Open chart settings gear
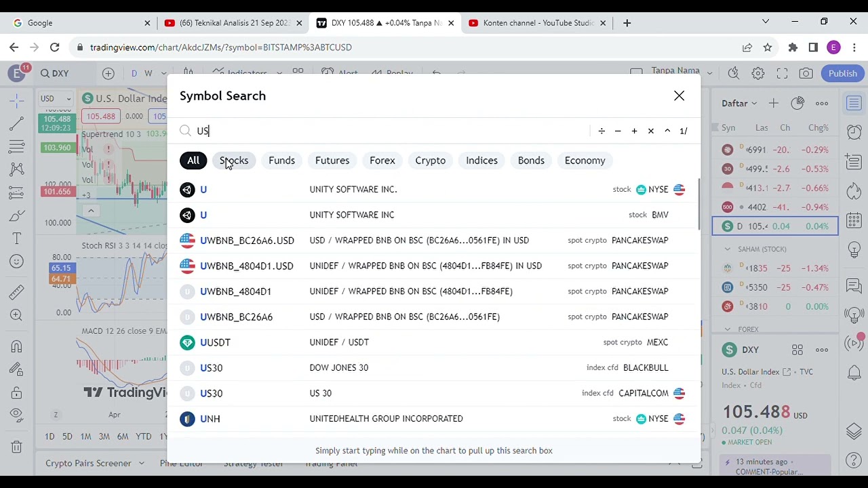The width and height of the screenshot is (868, 488). point(758,73)
